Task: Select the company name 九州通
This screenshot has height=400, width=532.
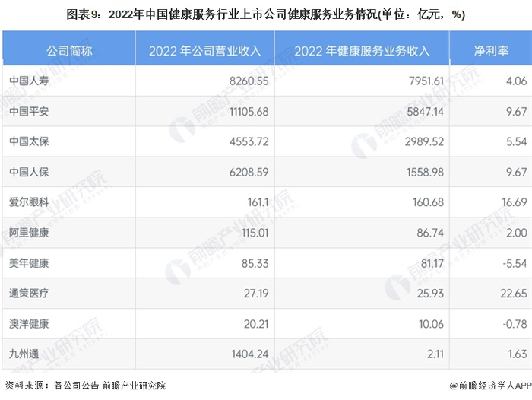Action: coord(24,354)
